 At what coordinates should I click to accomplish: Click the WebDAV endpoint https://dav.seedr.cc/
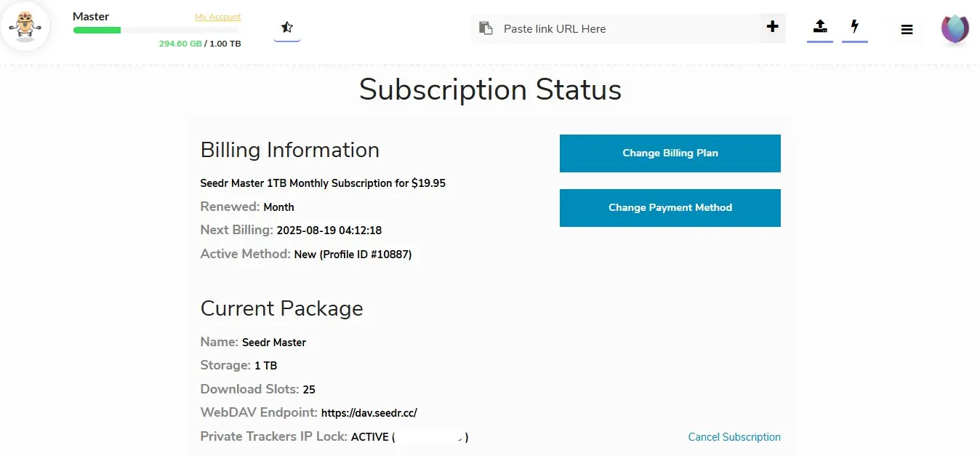click(x=369, y=413)
